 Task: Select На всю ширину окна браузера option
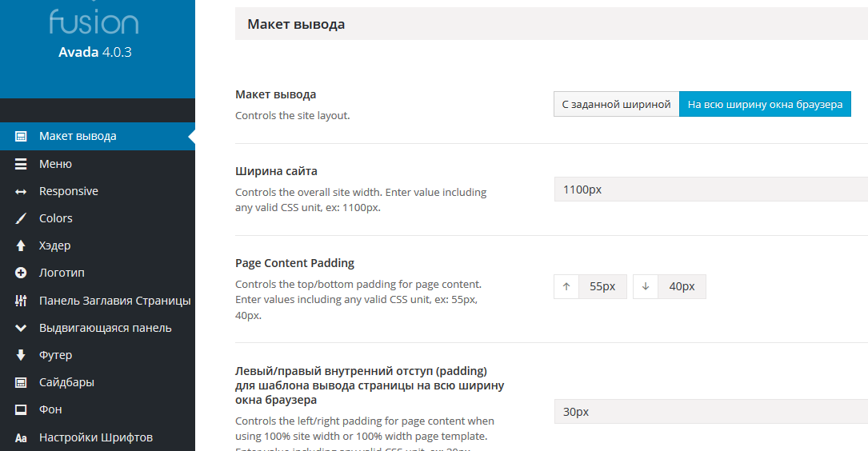(765, 105)
